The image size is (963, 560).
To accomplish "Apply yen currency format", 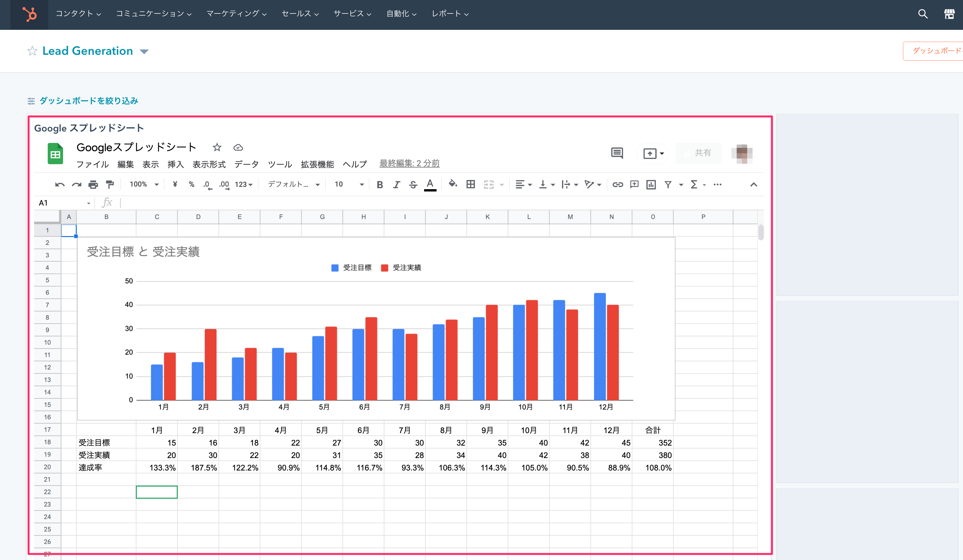I will 174,184.
